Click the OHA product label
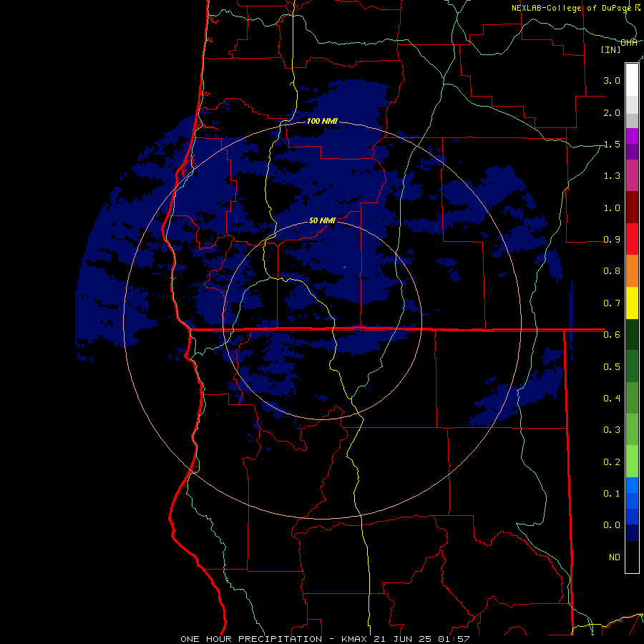 629,43
